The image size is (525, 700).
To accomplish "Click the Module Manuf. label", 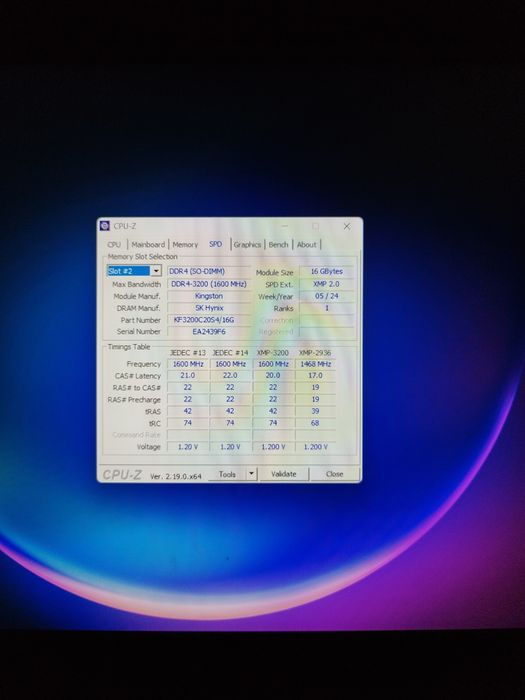I will [137, 296].
